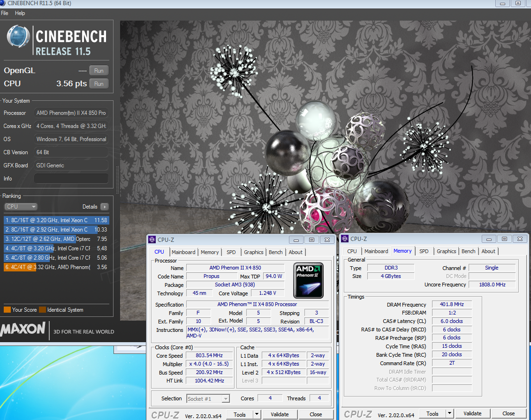Select ranking row 4C/8T @ 3.20 GHz Intel Core i7
The width and height of the screenshot is (531, 420).
pyautogui.click(x=57, y=248)
